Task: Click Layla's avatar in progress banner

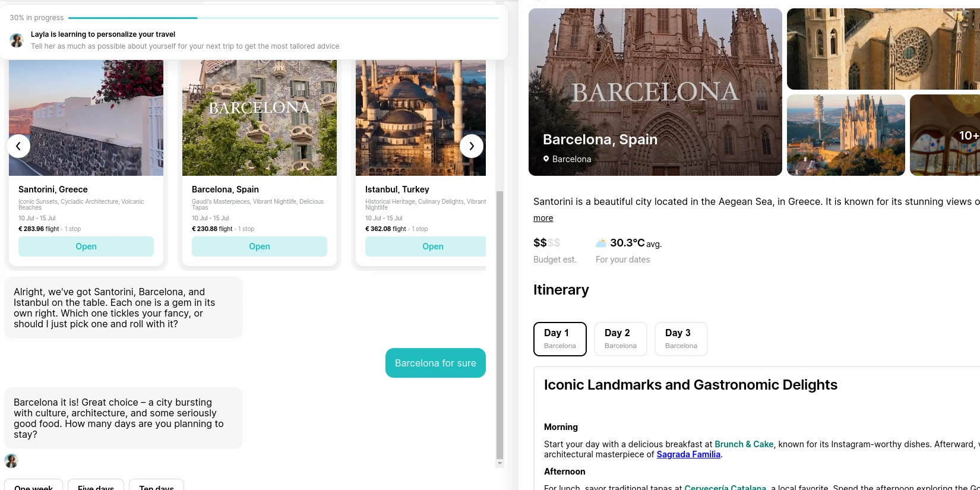Action: tap(17, 40)
